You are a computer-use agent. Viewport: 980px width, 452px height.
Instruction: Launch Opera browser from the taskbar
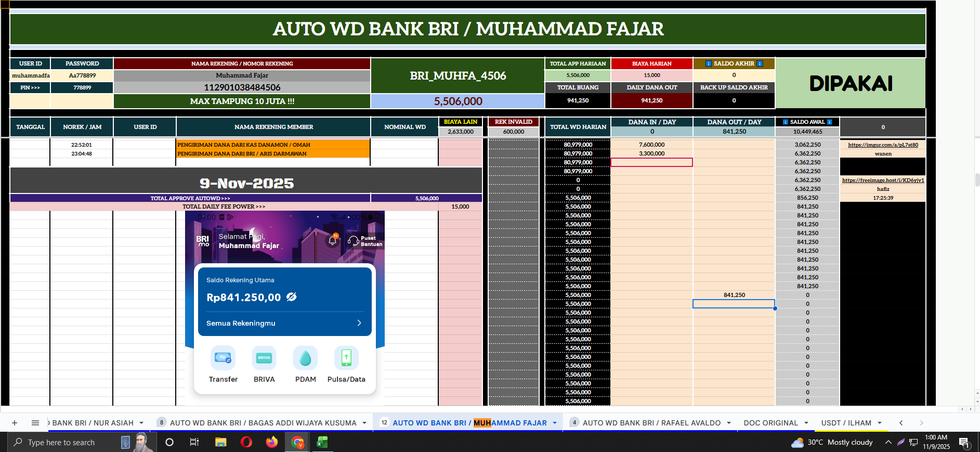coord(246,442)
